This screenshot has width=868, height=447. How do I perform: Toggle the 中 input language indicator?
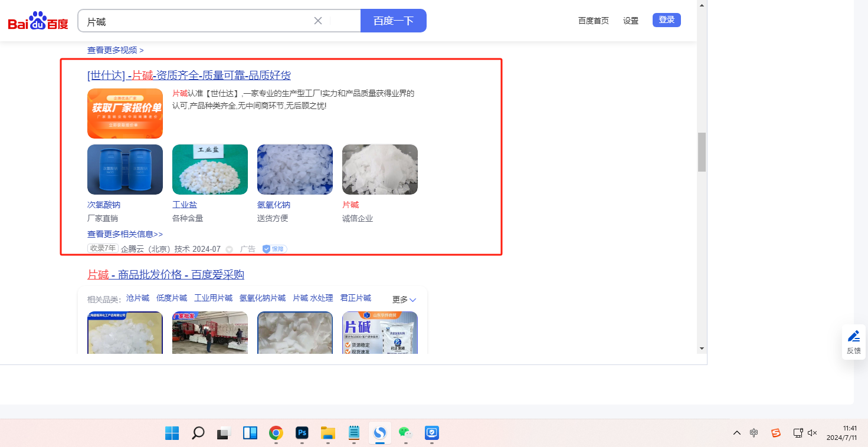(754, 433)
